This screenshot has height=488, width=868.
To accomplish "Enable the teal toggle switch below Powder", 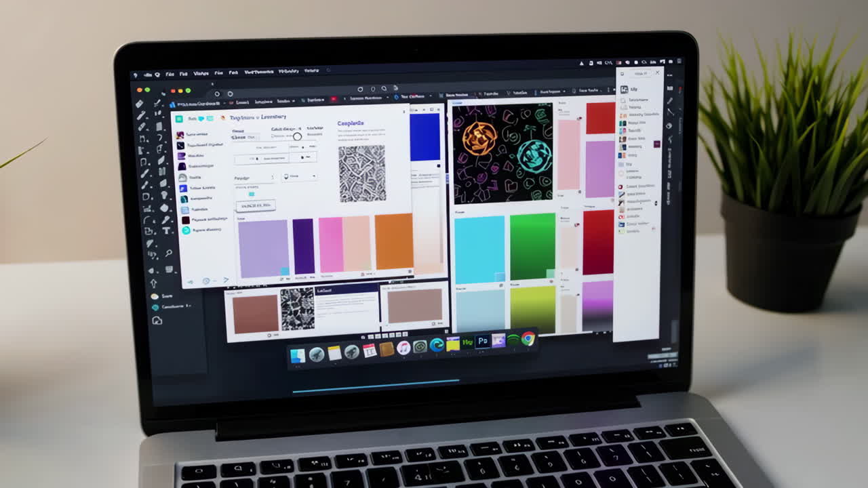I will pos(251,195).
